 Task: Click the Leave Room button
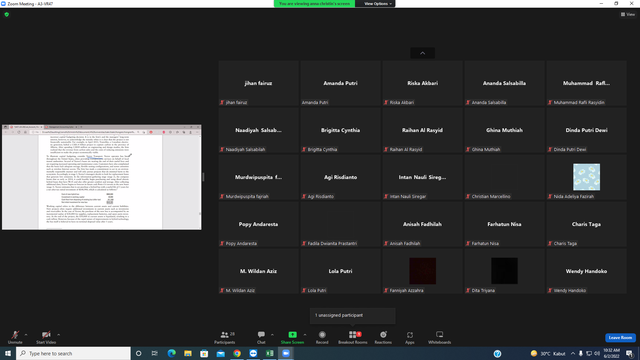pos(620,338)
